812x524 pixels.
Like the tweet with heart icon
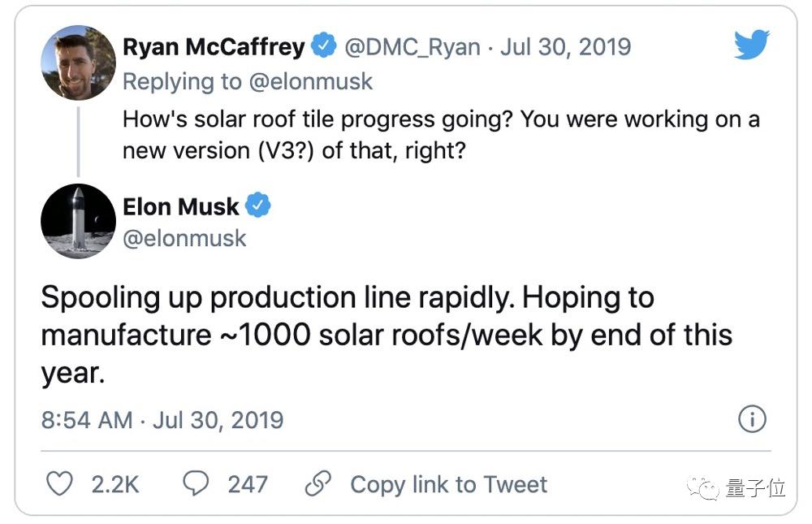pos(59,484)
